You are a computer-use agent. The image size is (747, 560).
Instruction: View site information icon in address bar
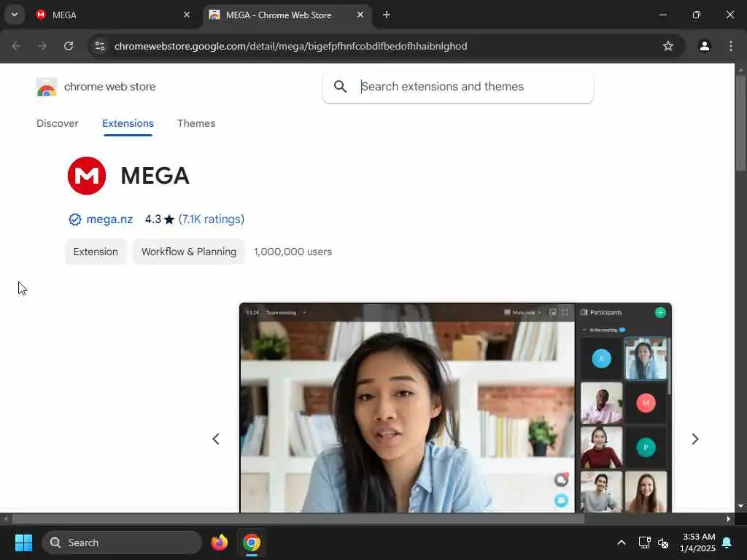[x=99, y=46]
